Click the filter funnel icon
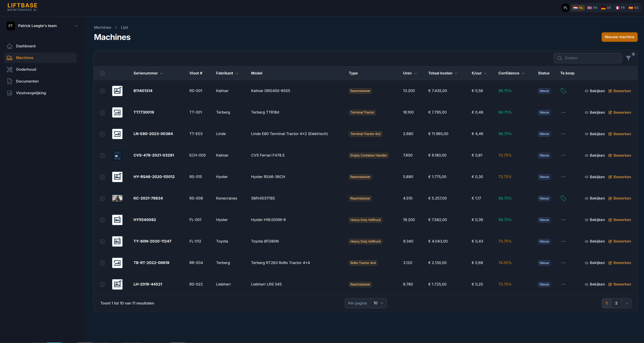644x343 pixels. pos(628,58)
